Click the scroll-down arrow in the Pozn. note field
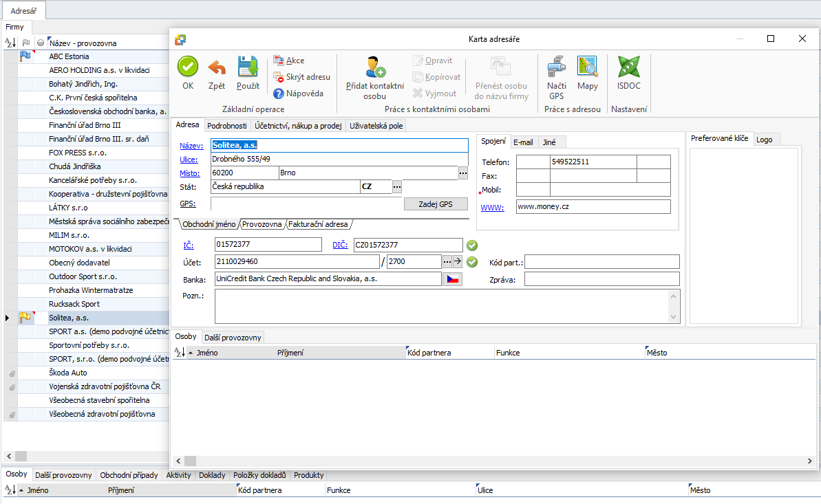 (x=673, y=317)
